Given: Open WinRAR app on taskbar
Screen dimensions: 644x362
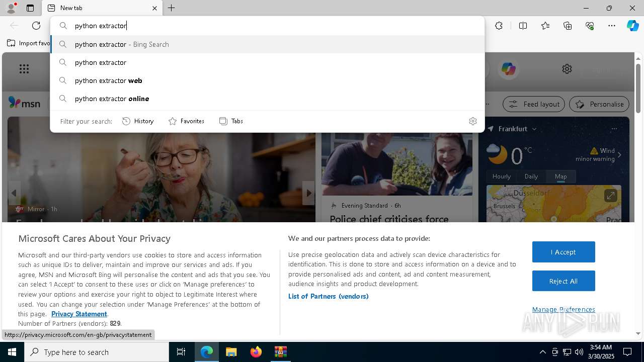Looking at the screenshot, I should tap(281, 352).
